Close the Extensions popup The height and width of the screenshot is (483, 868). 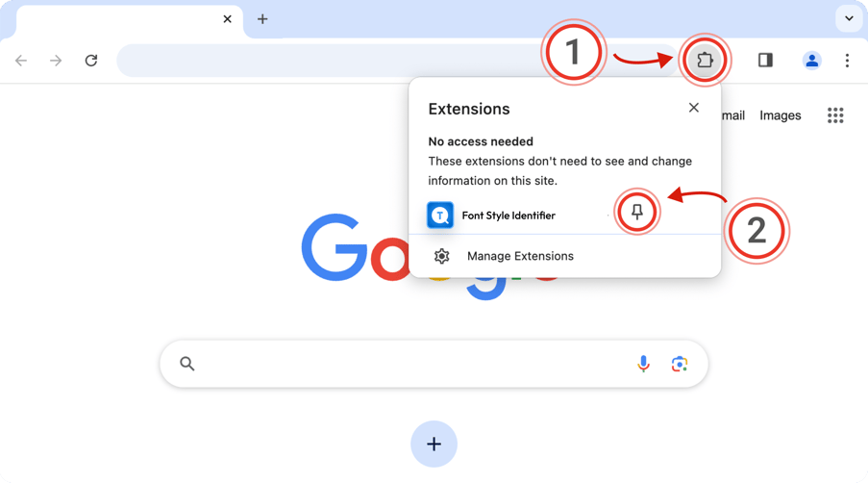point(694,108)
